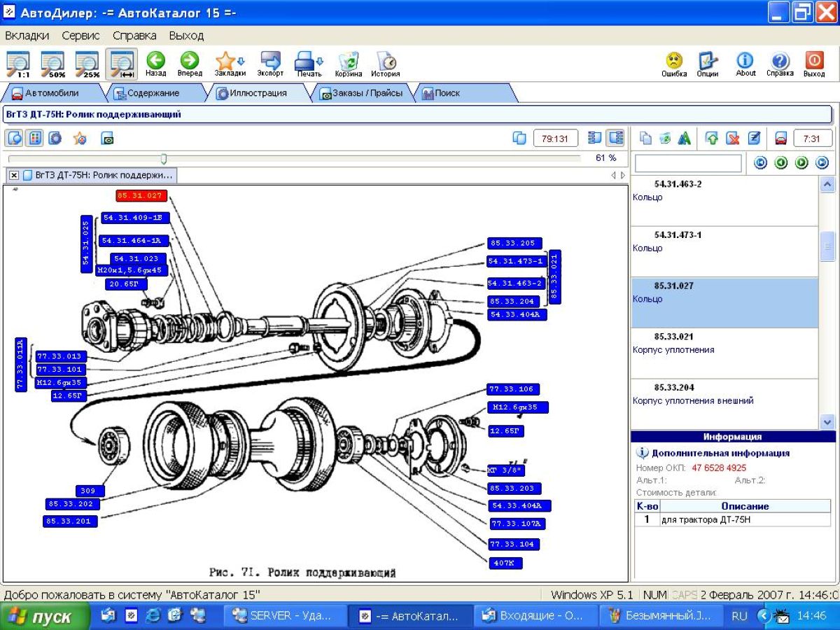Toggle the right-side parts list layout button

[x=615, y=138]
